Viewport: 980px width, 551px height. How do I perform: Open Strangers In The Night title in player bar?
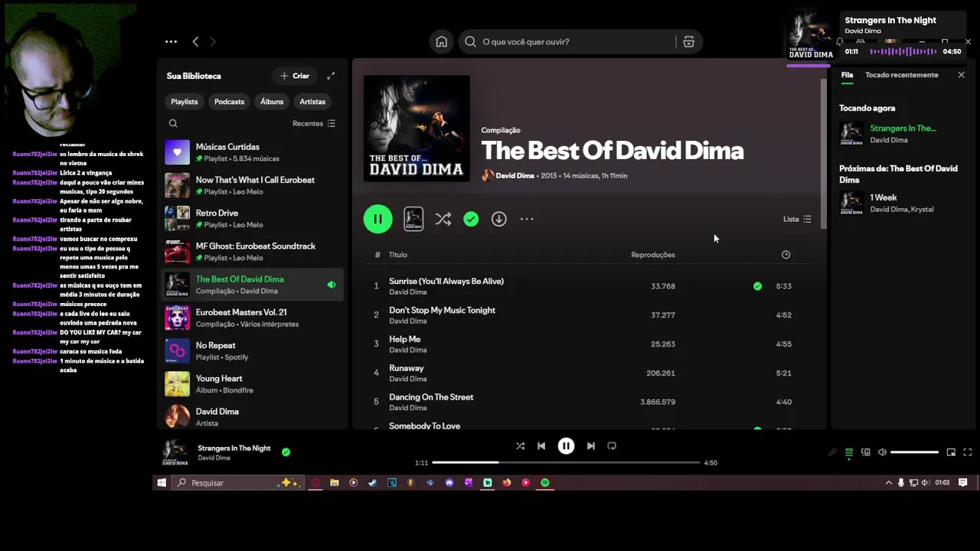(x=234, y=448)
